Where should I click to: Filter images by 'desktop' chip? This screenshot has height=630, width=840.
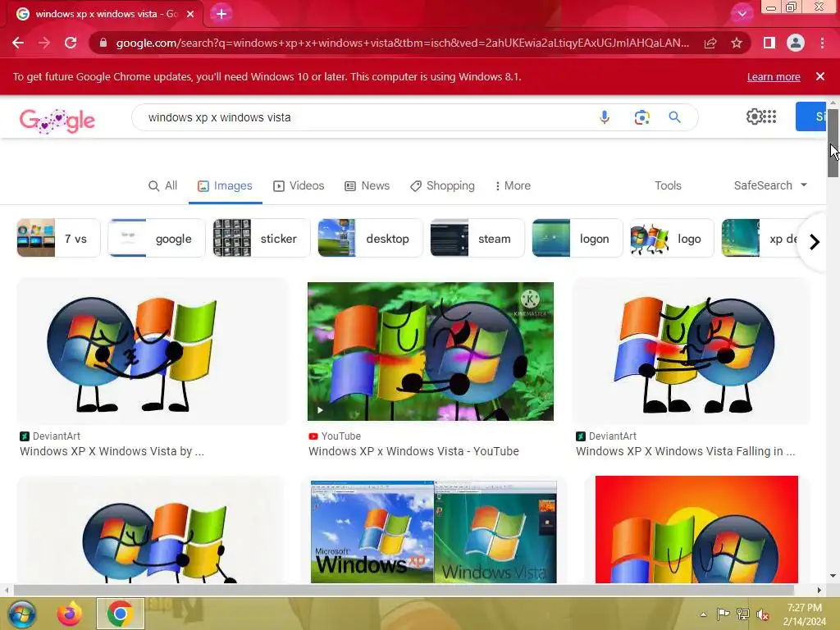point(370,239)
